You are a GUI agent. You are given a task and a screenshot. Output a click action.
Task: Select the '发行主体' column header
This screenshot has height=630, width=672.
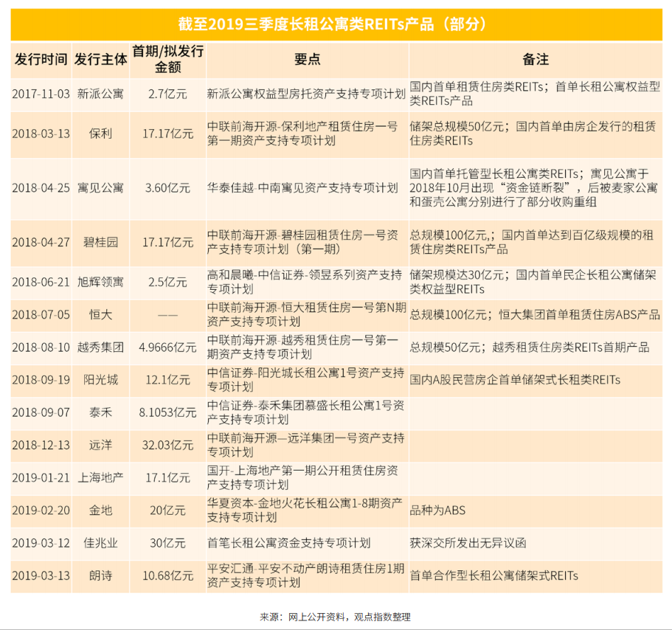tap(101, 59)
